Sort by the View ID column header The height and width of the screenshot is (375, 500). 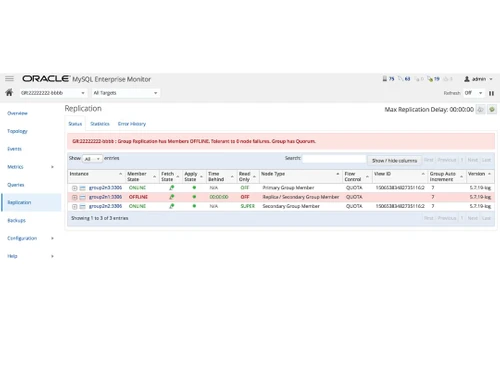tap(400, 176)
